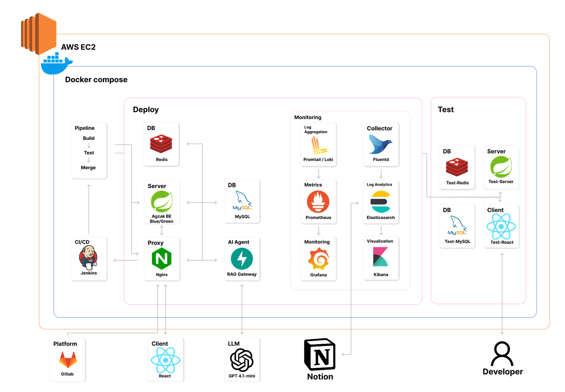The image size is (565, 392).
Task: Click the Developer person icon
Action: [502, 353]
